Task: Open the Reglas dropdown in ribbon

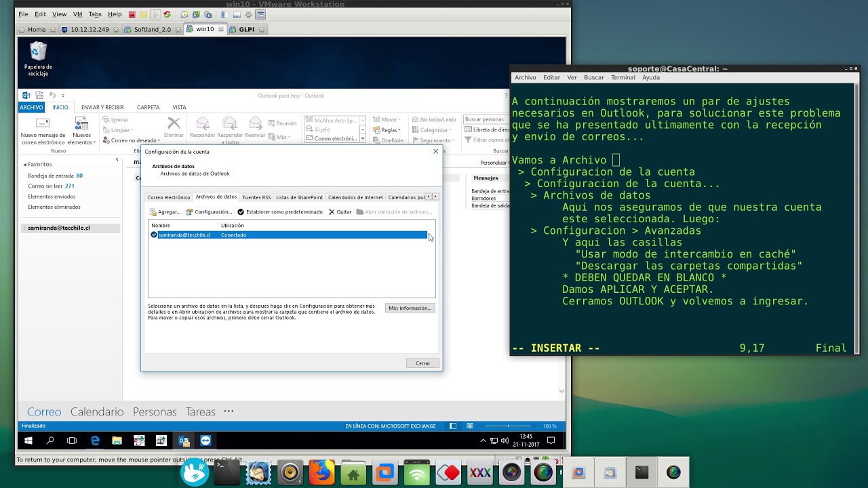Action: pos(387,130)
